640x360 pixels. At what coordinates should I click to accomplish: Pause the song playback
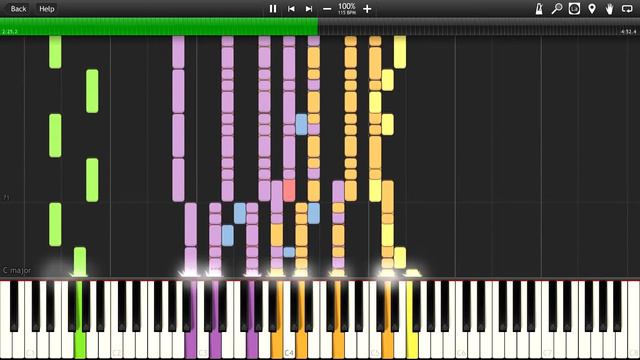point(273,9)
